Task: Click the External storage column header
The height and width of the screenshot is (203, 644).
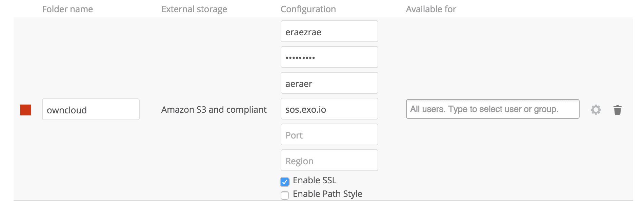Action: pyautogui.click(x=194, y=9)
